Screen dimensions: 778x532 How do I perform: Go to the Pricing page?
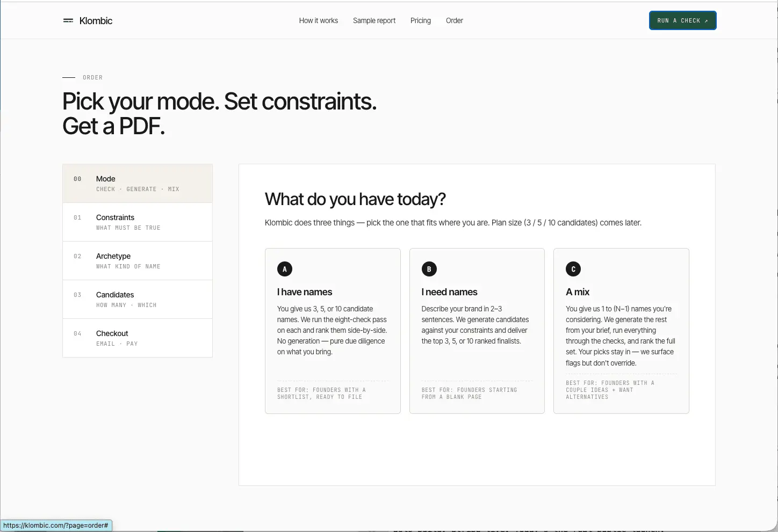421,20
